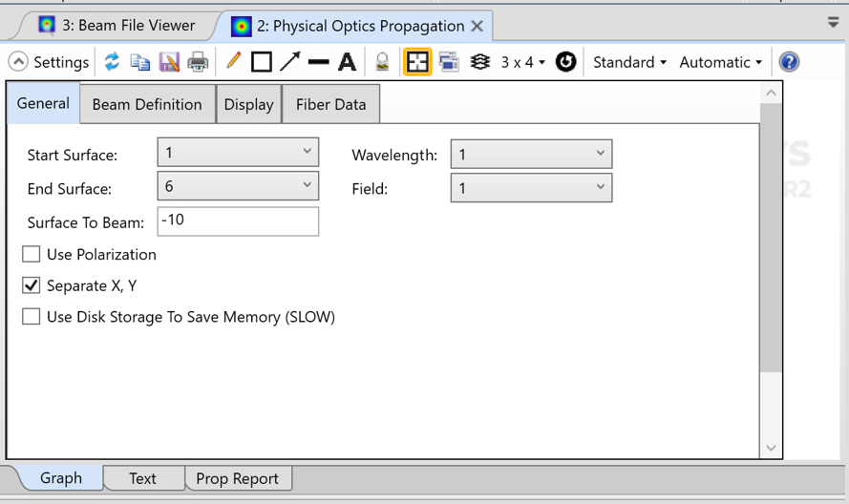
Task: Select the rectangle draw tool
Action: tap(262, 62)
